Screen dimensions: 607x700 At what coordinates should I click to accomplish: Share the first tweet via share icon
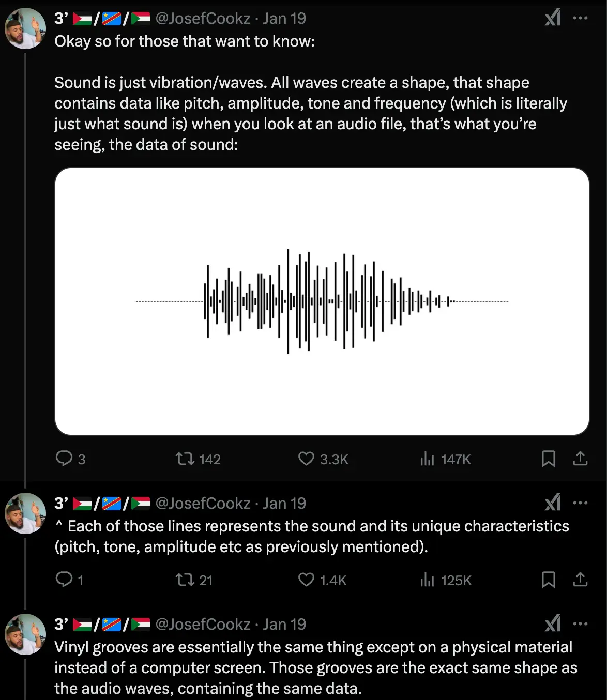[580, 459]
